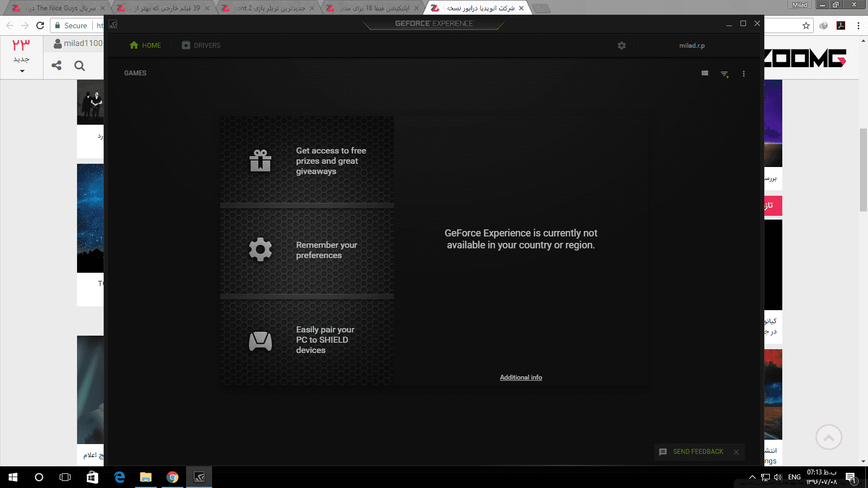
Task: Open Task View on taskbar
Action: (x=65, y=477)
